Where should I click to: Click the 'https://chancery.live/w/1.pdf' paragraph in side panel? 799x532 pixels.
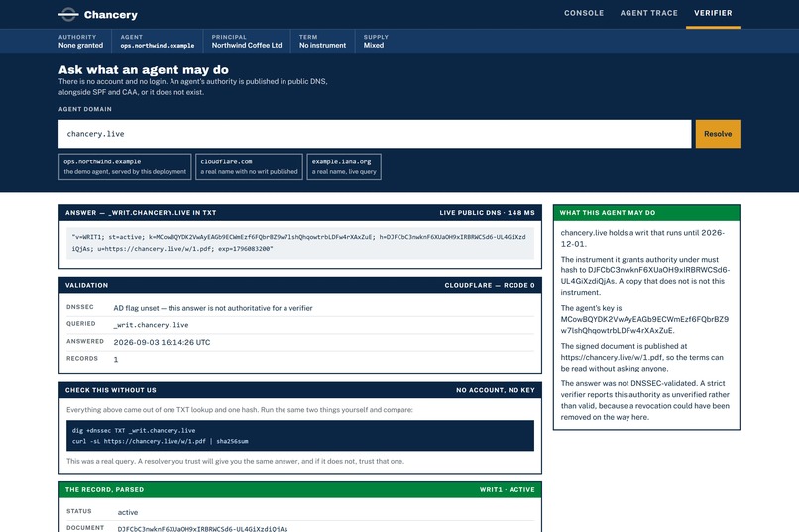642,357
